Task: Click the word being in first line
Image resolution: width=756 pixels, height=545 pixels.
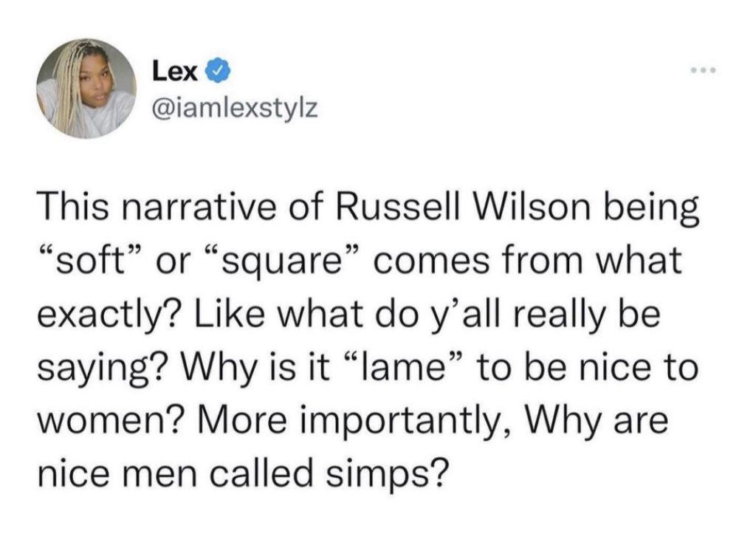Action: [x=655, y=209]
